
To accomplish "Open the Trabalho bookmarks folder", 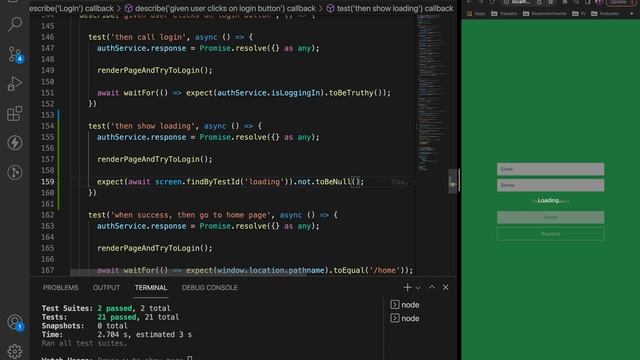I will coord(504,13).
